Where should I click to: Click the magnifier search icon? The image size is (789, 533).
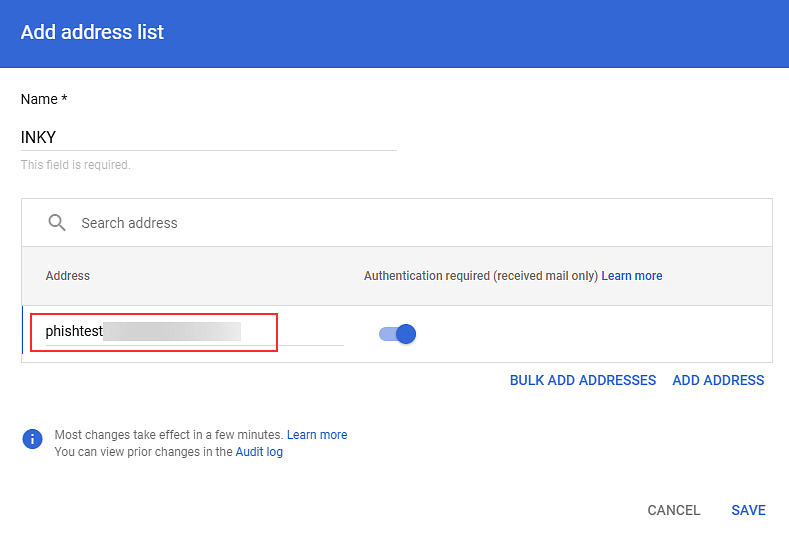[x=57, y=223]
